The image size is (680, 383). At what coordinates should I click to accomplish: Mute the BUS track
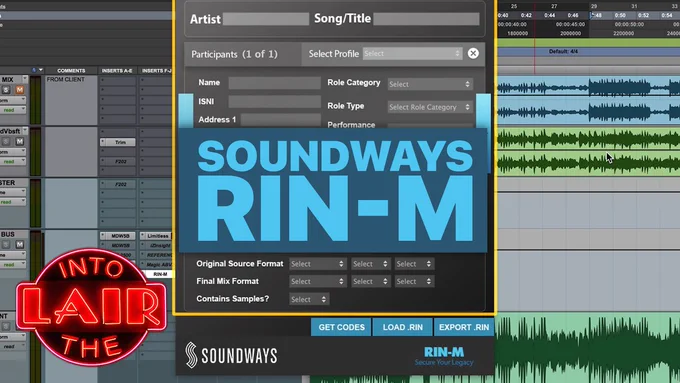[x=20, y=245]
